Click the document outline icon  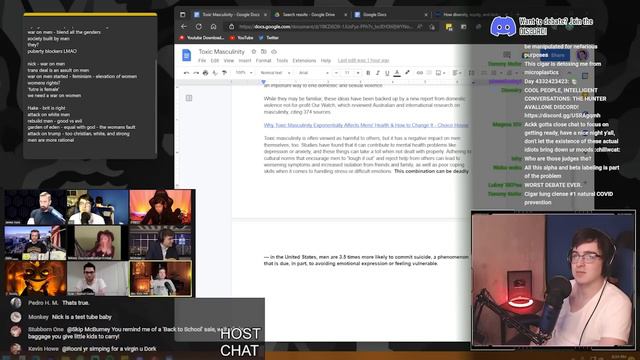coord(189,98)
